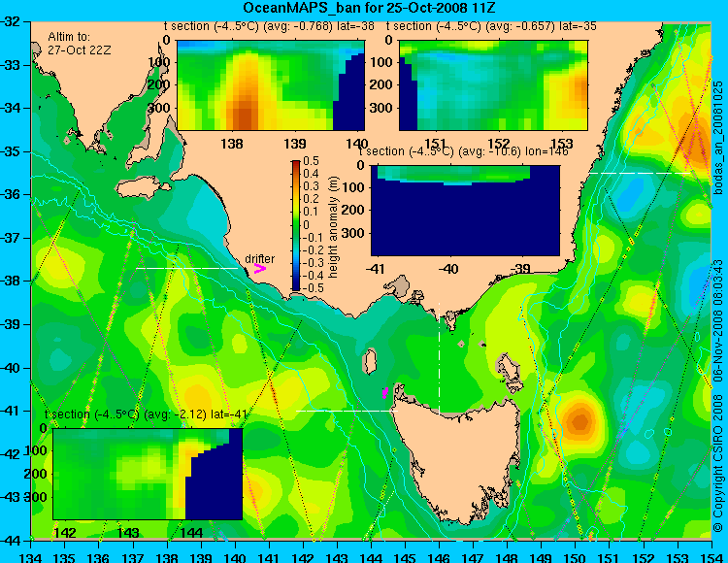Click the color bar tick '-0.5' at the bottom
This screenshot has width=728, height=563.
click(x=311, y=287)
